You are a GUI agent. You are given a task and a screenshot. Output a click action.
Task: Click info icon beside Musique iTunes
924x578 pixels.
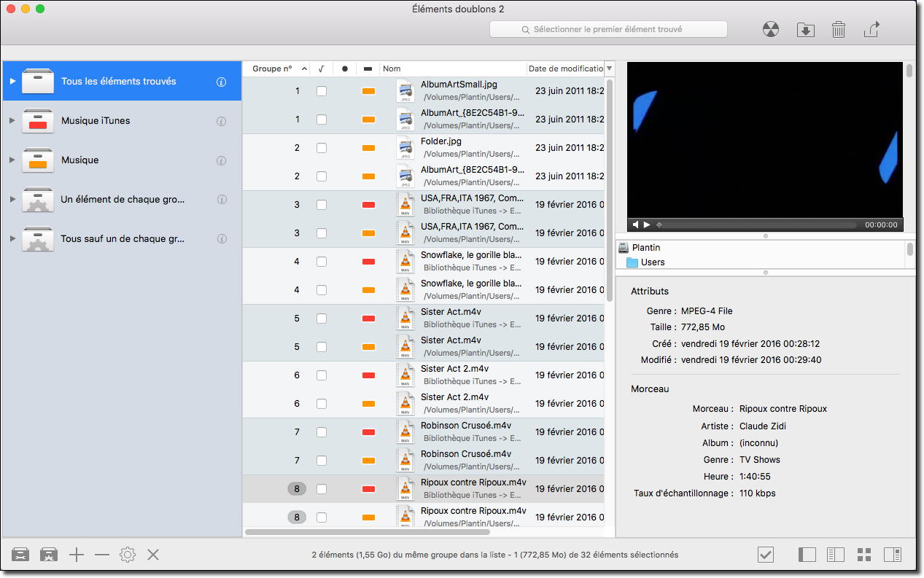tap(222, 121)
